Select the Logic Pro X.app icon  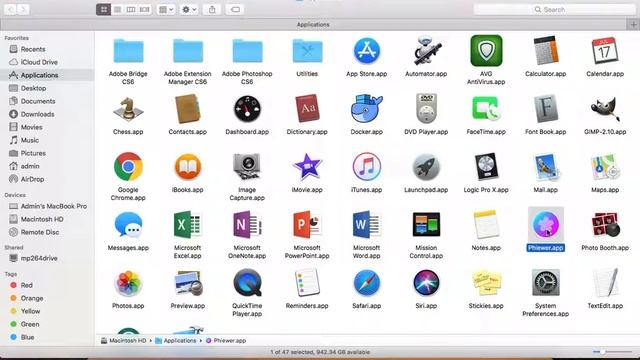pyautogui.click(x=486, y=167)
